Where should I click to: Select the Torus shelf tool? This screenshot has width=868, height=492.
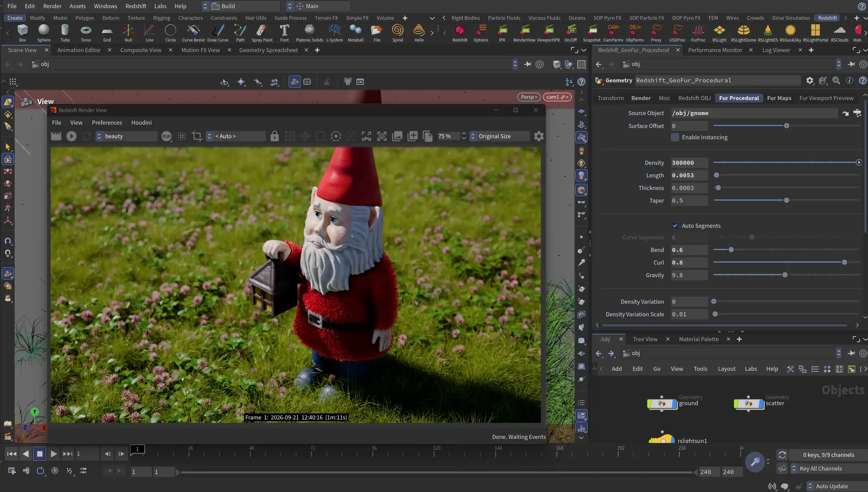[86, 33]
